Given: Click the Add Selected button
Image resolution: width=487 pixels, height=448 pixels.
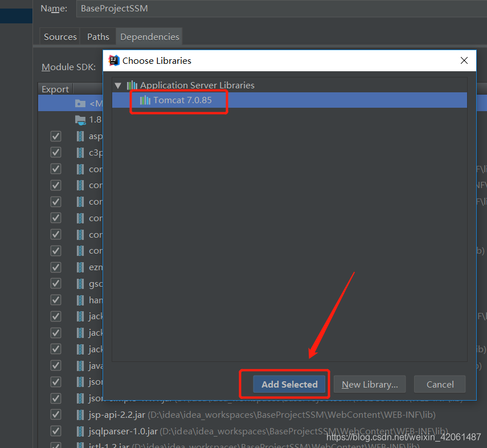Looking at the screenshot, I should tap(289, 384).
